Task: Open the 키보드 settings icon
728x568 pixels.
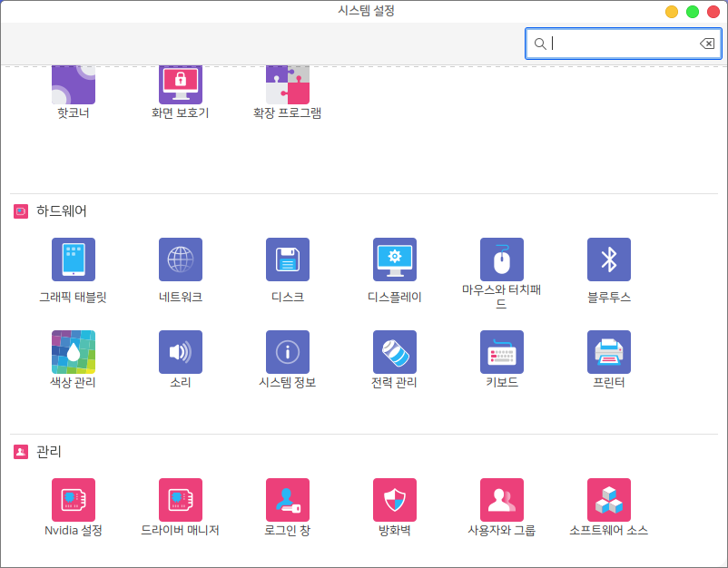Action: pyautogui.click(x=502, y=352)
